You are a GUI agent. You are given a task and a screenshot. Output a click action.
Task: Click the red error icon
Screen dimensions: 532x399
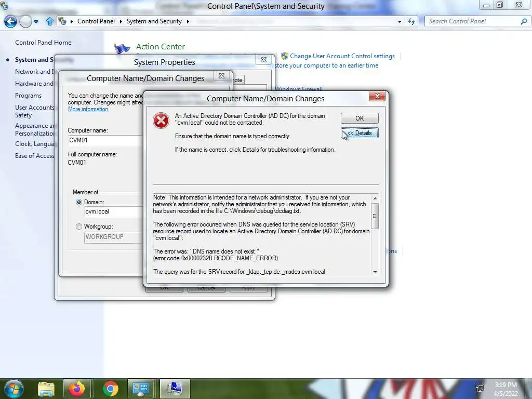pos(161,121)
